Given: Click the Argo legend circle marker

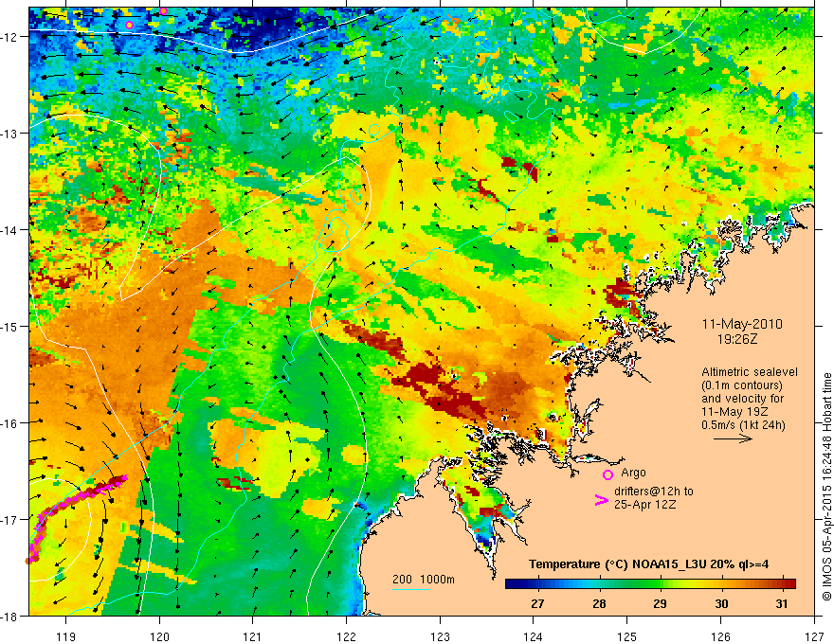Looking at the screenshot, I should (607, 474).
